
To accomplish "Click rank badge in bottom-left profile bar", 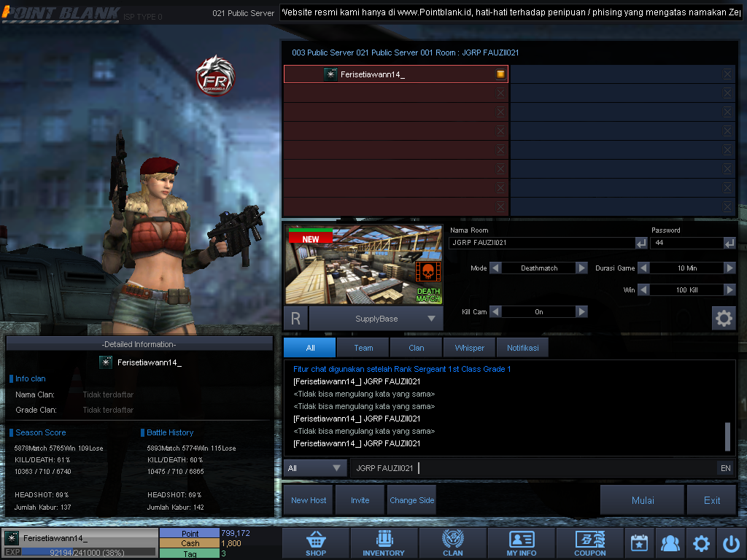I will tap(12, 538).
